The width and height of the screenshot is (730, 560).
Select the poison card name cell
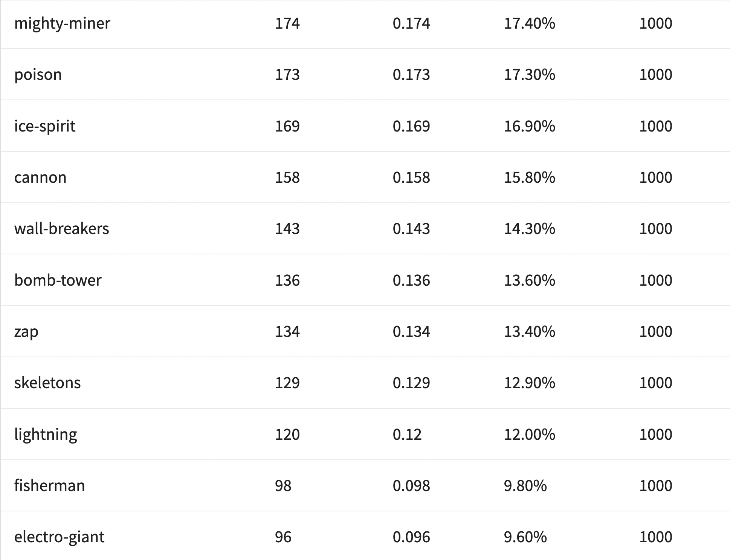(x=38, y=75)
